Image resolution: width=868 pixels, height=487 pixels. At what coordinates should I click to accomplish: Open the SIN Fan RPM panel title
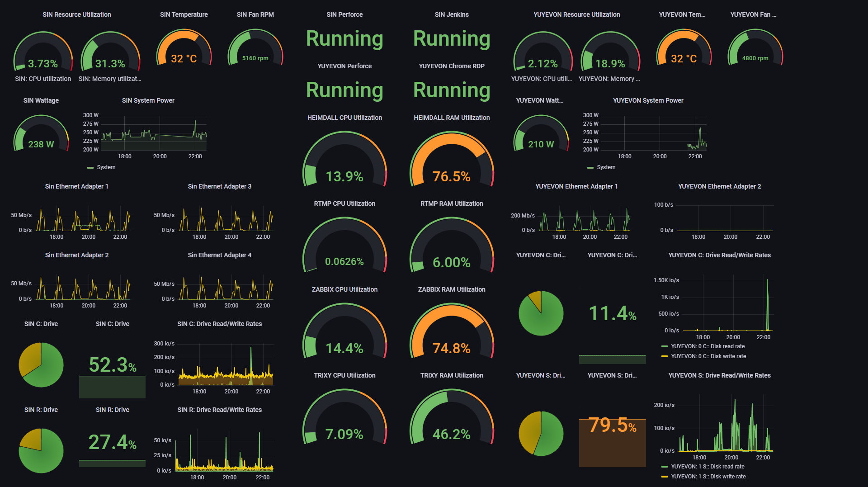click(255, 14)
